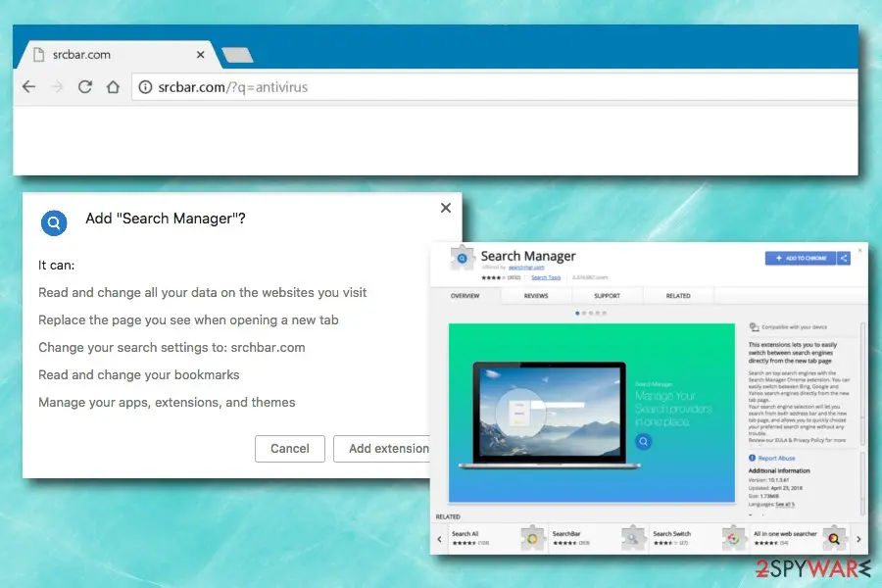Click the RELATED section heading above carousel
Viewport: 882px width, 588px height.
tap(448, 516)
